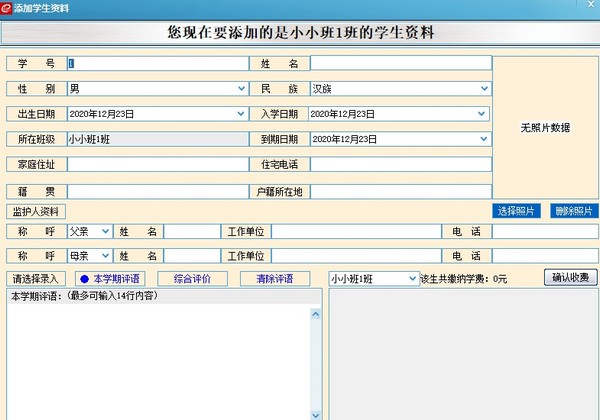
Task: Focus the 学号 input field
Action: (157, 63)
